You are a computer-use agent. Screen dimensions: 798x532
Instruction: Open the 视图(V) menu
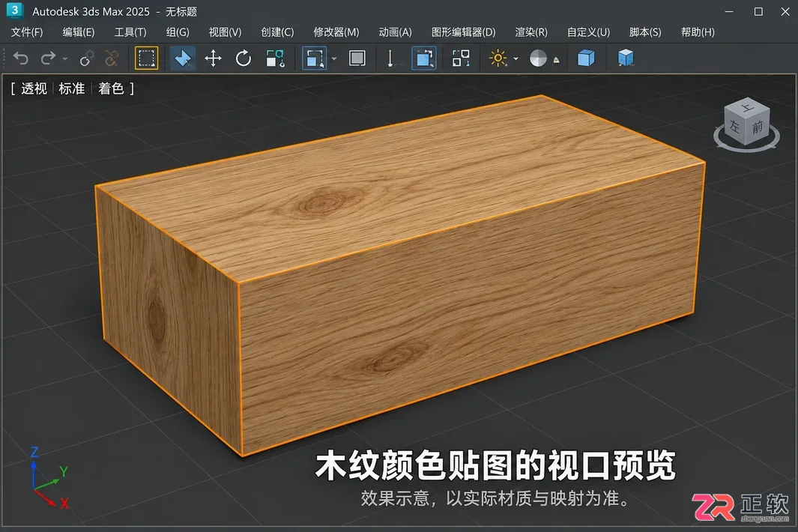[x=225, y=32]
